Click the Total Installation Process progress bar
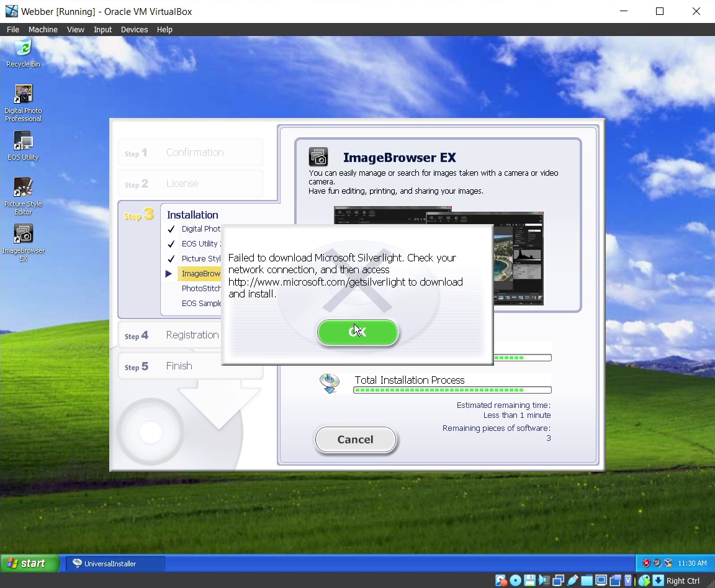 click(452, 390)
